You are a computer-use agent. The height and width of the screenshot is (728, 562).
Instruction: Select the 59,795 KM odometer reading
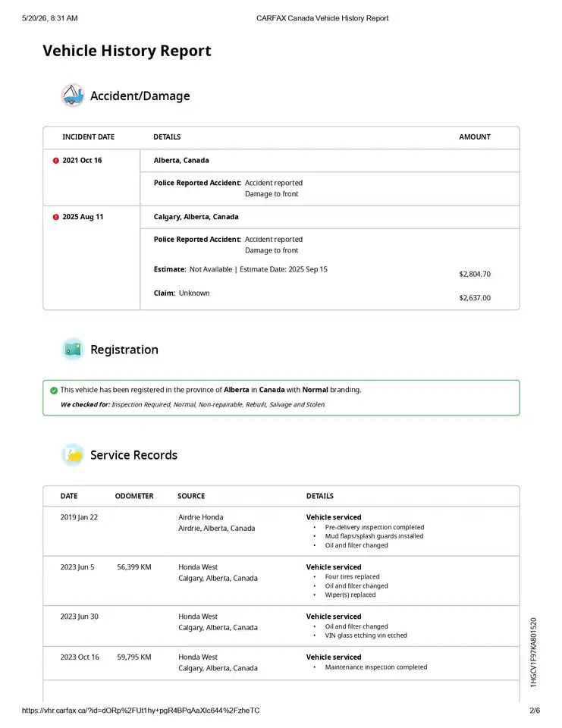pyautogui.click(x=134, y=657)
